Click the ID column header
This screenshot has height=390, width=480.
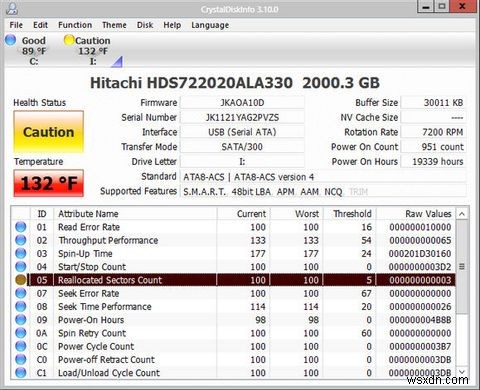point(42,214)
